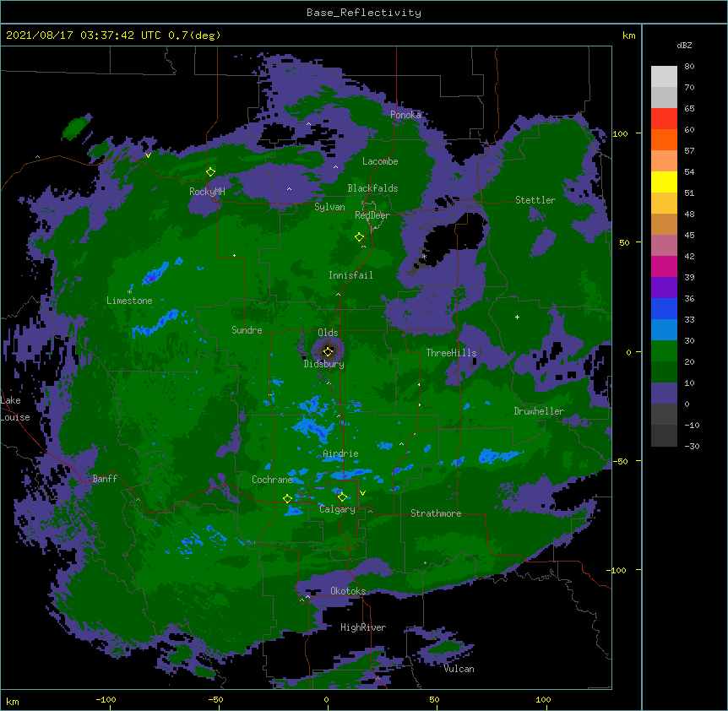Select the bright yellow 51-54 dBZ swatch
This screenshot has height=711, width=728.
pyautogui.click(x=664, y=182)
